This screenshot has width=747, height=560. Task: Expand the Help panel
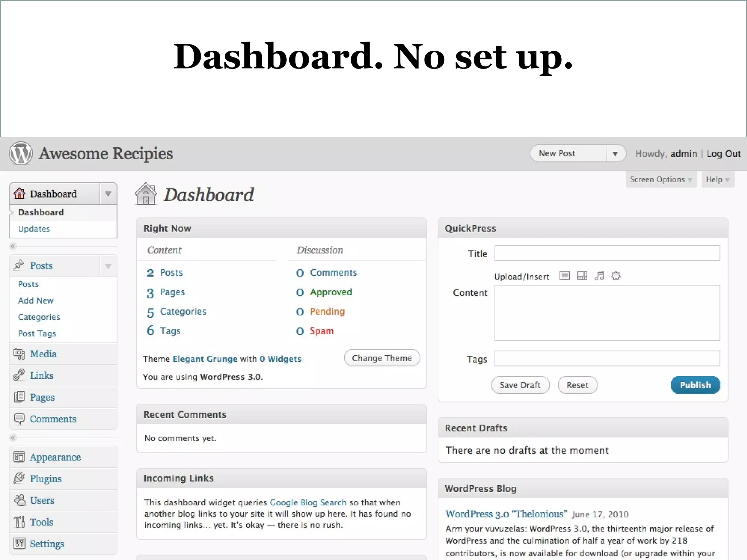click(717, 179)
